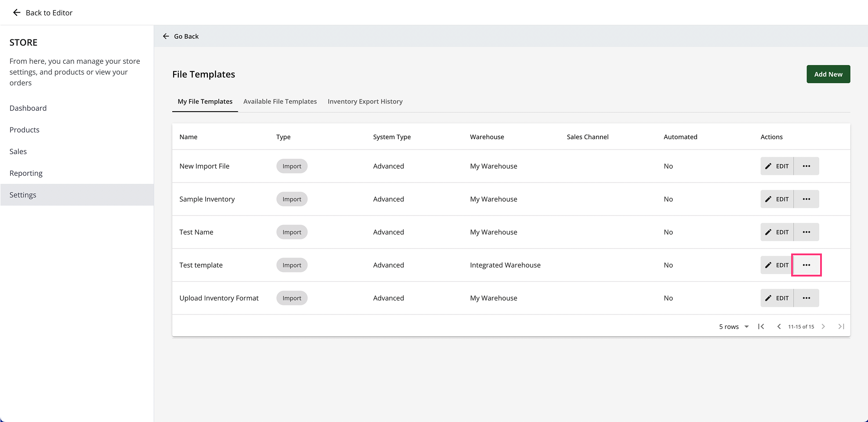The height and width of the screenshot is (422, 868).
Task: Open more actions for Sample Inventory
Action: (x=807, y=199)
